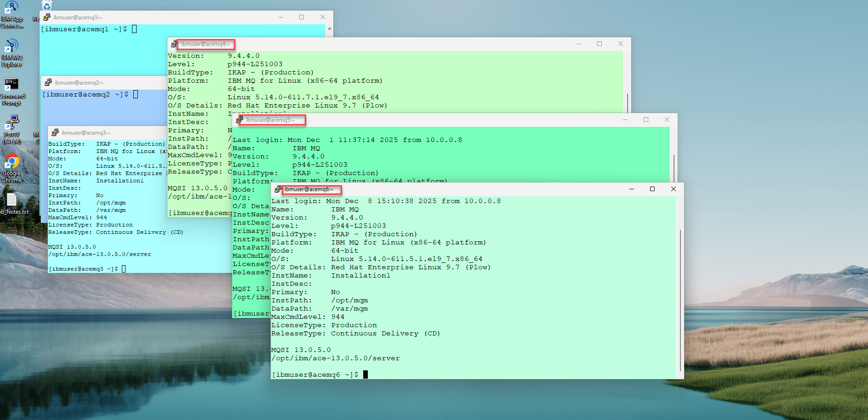Launch IBM MQ Explorer from the desktop
The image size is (868, 420).
coord(11,53)
